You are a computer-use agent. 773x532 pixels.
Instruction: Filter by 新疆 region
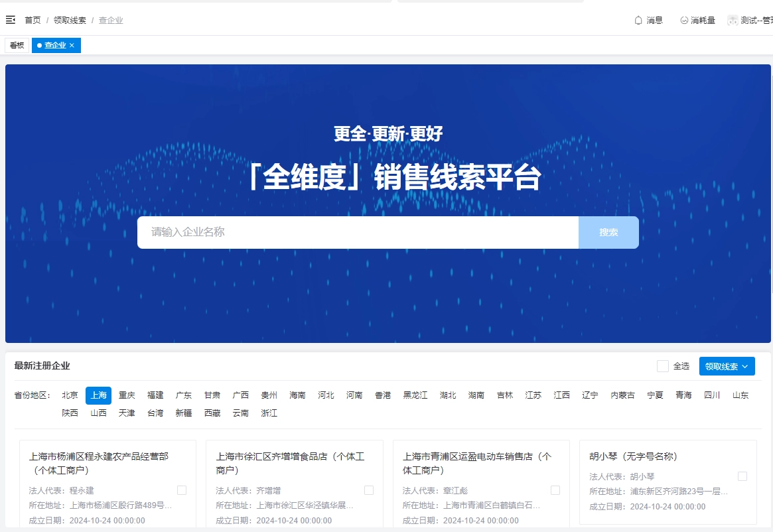[184, 413]
